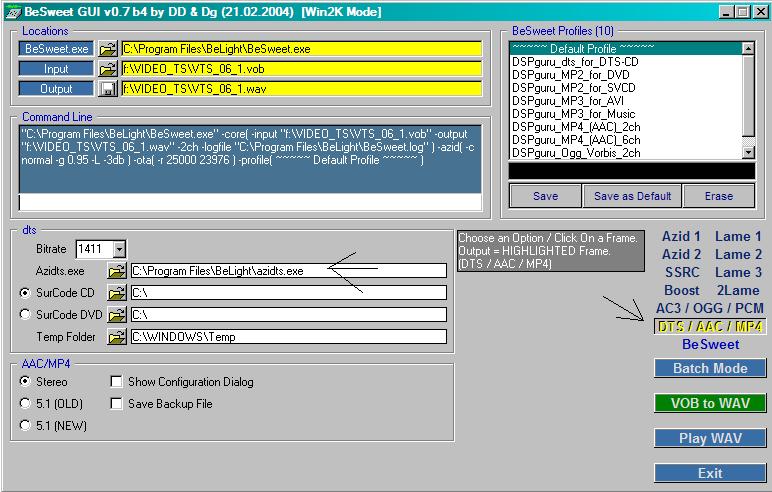Click the Input vob path field
The width and height of the screenshot is (772, 492).
(x=301, y=69)
